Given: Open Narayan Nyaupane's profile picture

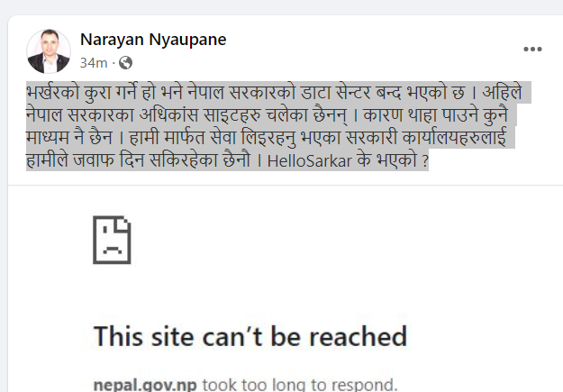Looking at the screenshot, I should [x=49, y=51].
